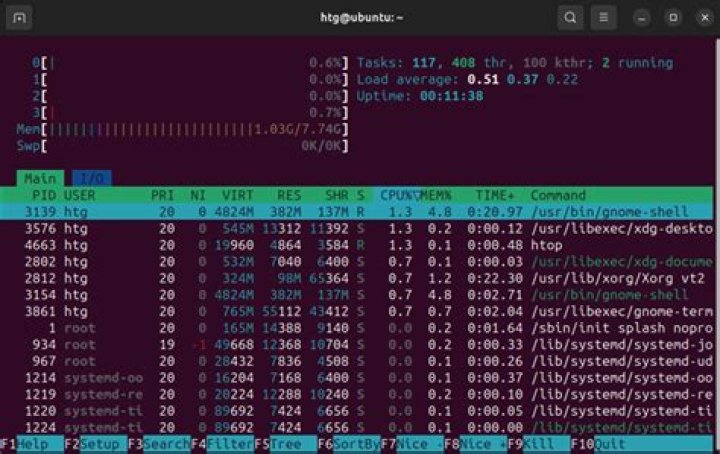The width and height of the screenshot is (720, 454).
Task: Sort by PRI column header
Action: 163,196
